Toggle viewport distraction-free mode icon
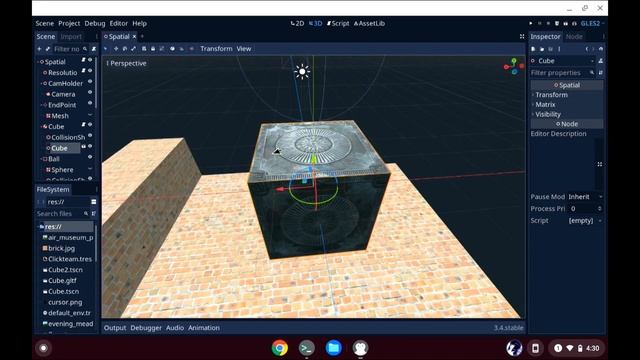 click(x=522, y=36)
